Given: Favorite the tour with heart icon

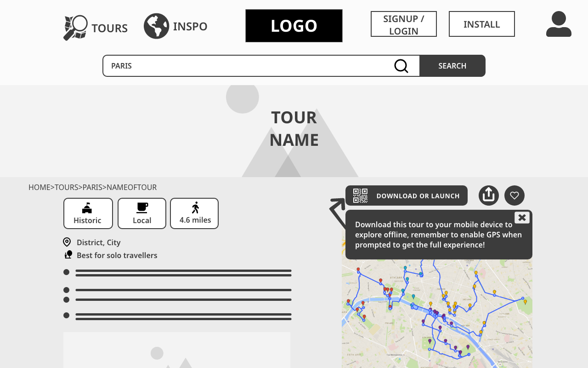Looking at the screenshot, I should click(x=514, y=195).
